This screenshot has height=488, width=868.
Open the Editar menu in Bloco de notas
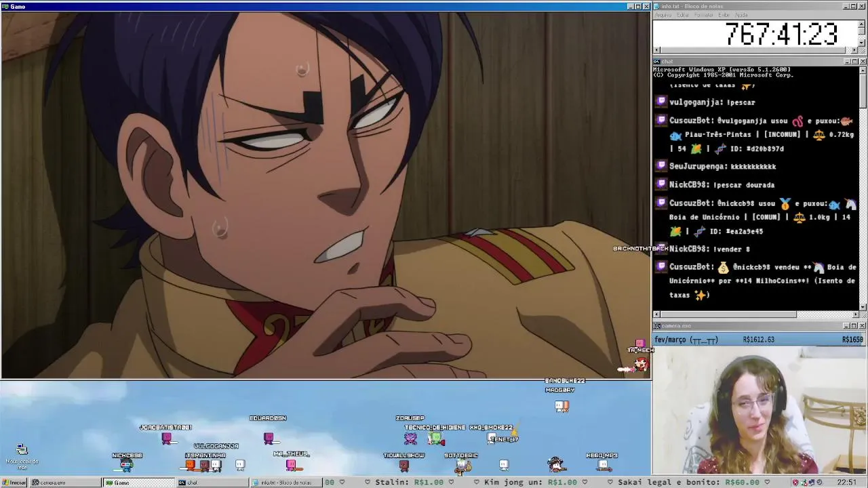[x=683, y=15]
